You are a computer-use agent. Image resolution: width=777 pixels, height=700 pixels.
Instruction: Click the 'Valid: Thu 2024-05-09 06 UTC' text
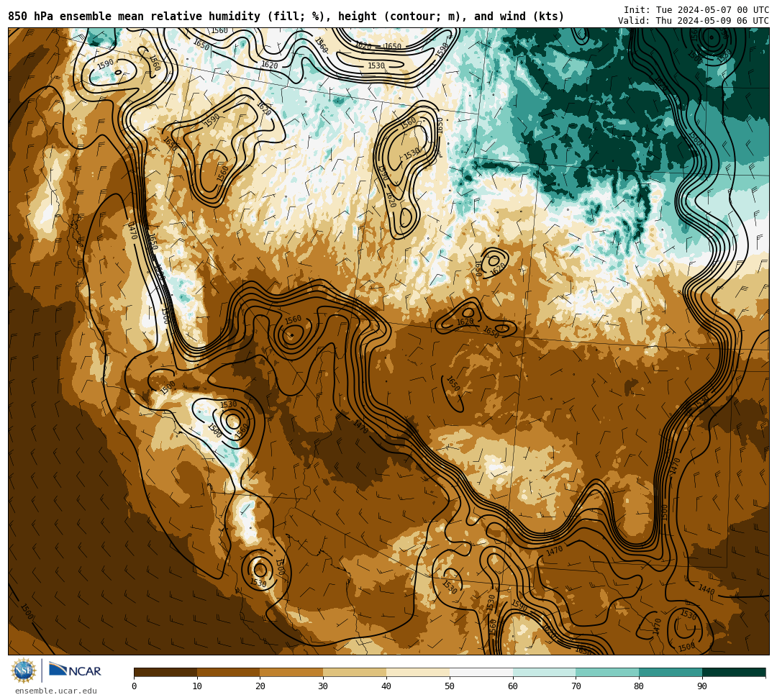(x=694, y=21)
